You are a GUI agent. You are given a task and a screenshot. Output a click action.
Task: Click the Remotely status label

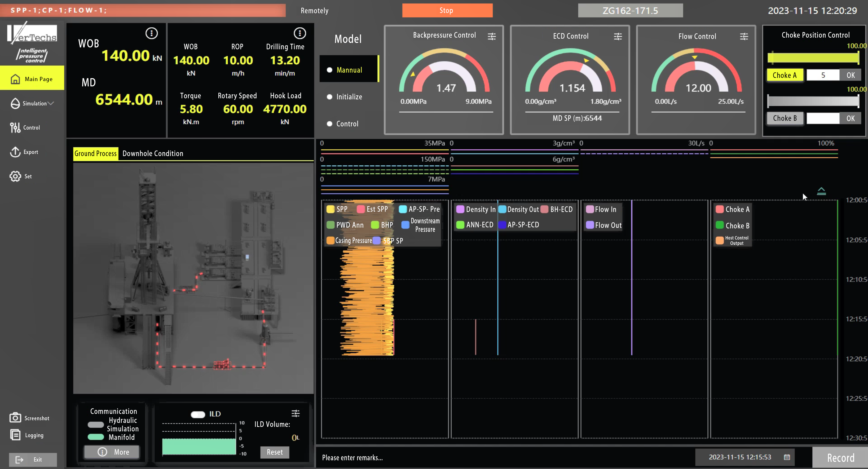click(x=314, y=10)
